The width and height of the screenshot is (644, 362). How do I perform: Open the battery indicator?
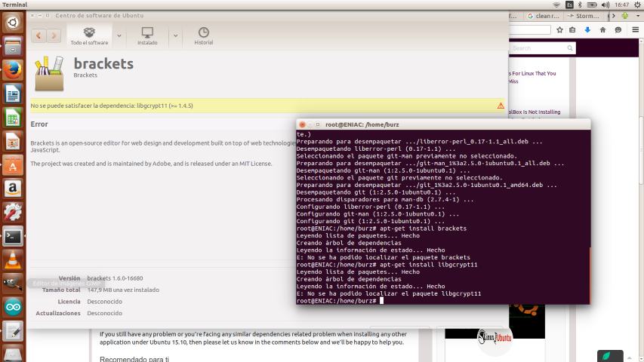pyautogui.click(x=592, y=5)
